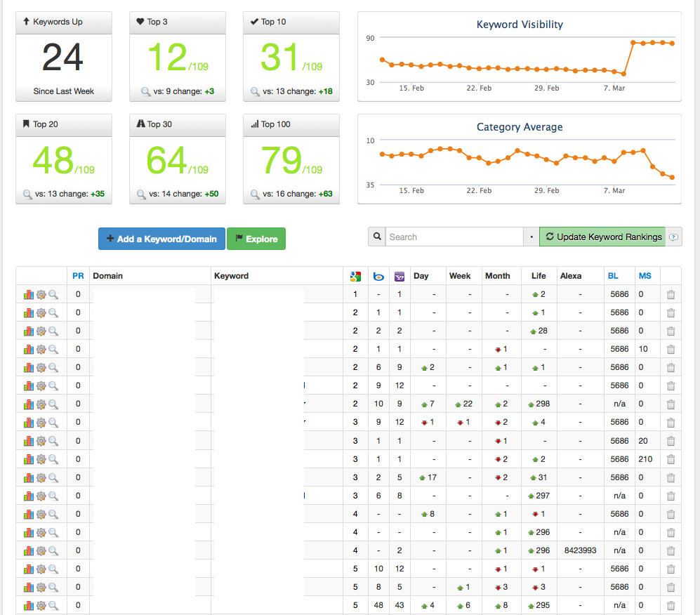Click the Google column header icon
This screenshot has width=700, height=615.
(355, 277)
